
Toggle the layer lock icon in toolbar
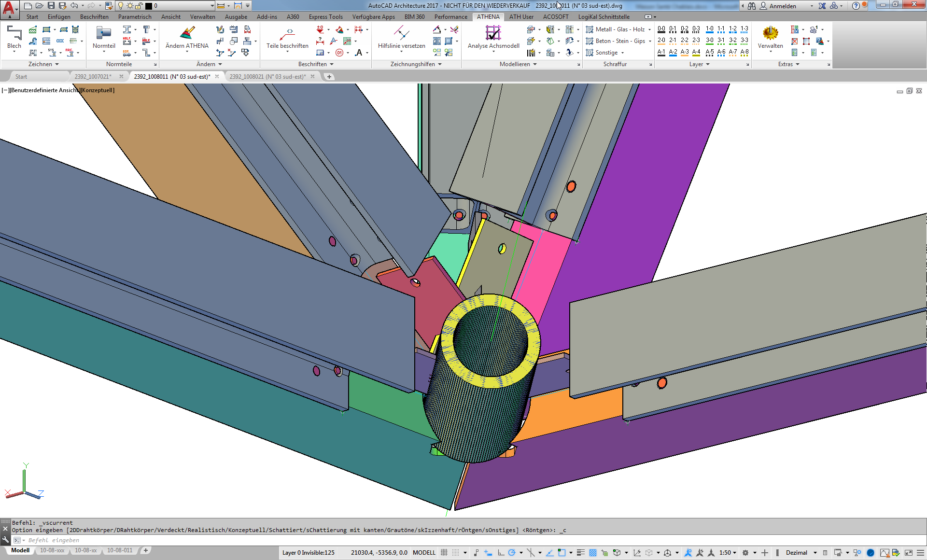pyautogui.click(x=139, y=6)
